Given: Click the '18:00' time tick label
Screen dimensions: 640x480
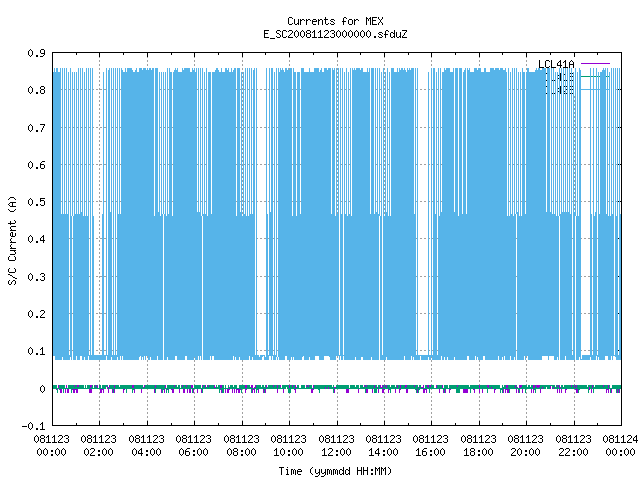Looking at the screenshot, I should 478,452.
